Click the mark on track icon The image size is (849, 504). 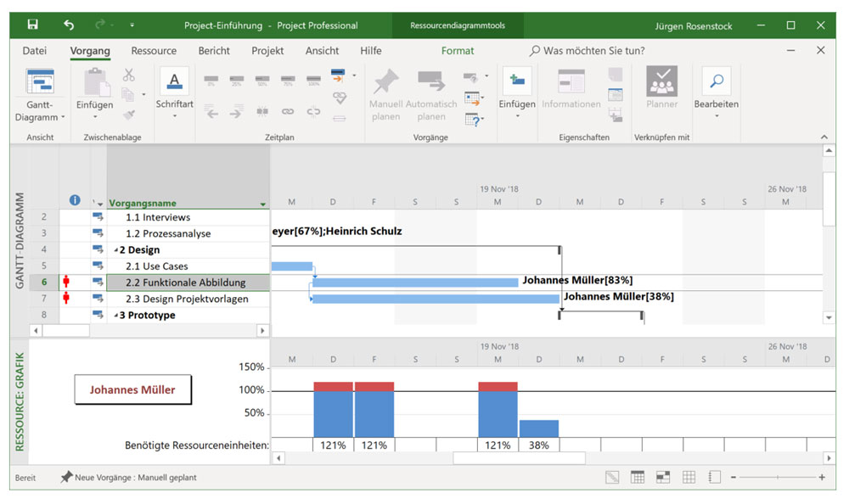[x=338, y=76]
